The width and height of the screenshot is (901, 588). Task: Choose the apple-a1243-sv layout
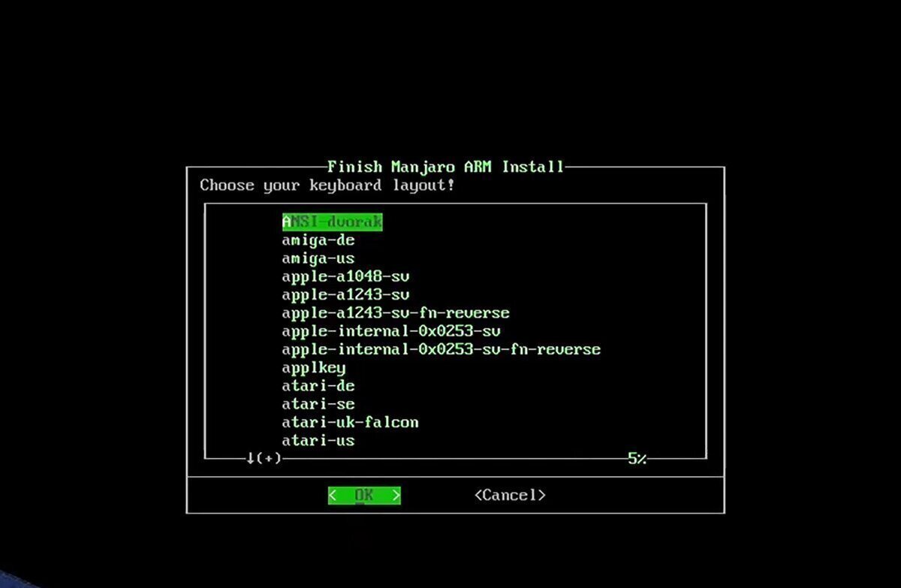coord(346,294)
